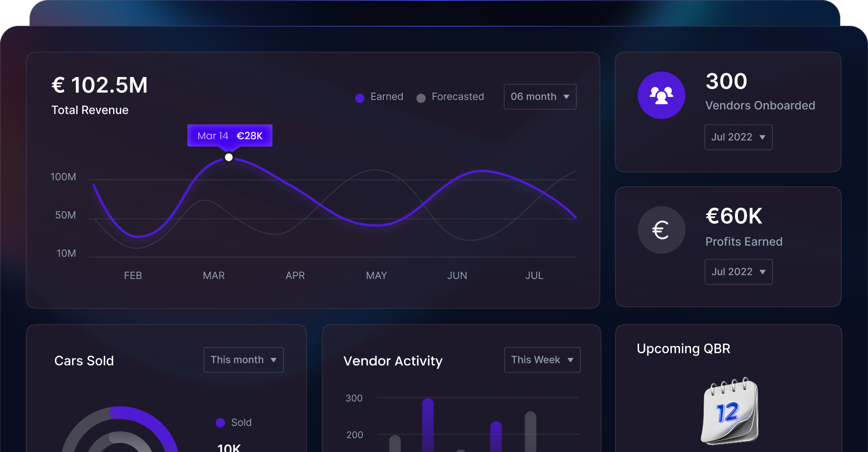Click the tallest purple Vendor Activity bar
Image resolution: width=868 pixels, height=452 pixels.
click(428, 424)
